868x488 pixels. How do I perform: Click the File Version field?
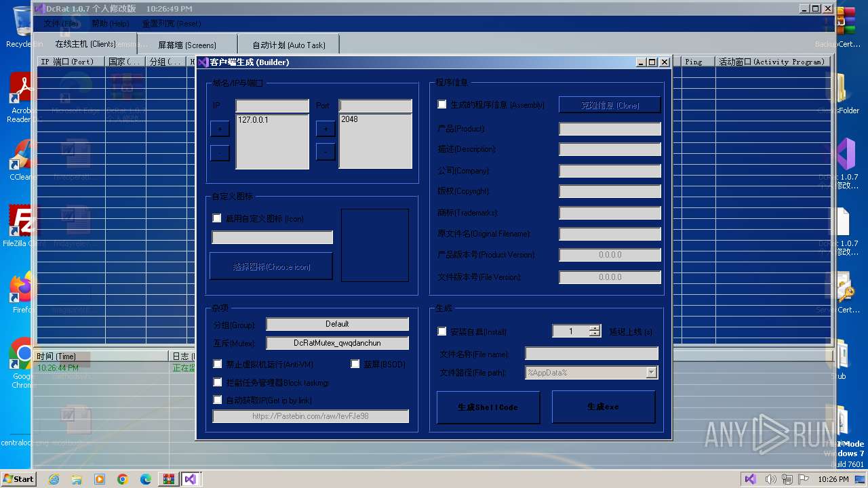pyautogui.click(x=610, y=277)
